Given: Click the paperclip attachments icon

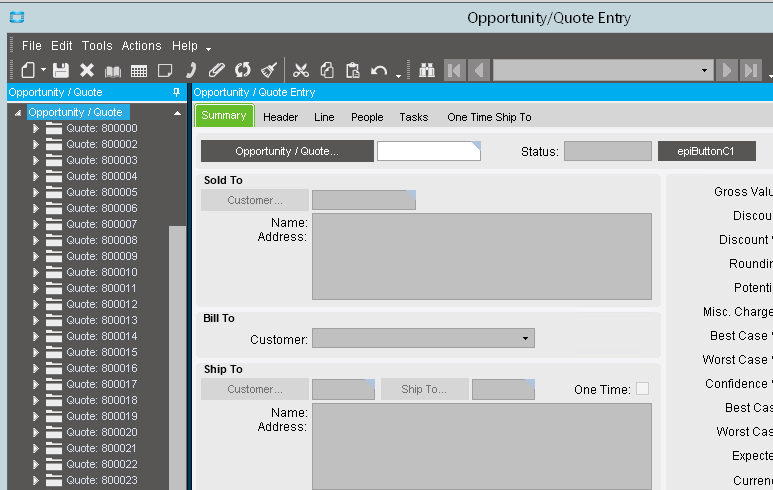Looking at the screenshot, I should click(x=216, y=70).
